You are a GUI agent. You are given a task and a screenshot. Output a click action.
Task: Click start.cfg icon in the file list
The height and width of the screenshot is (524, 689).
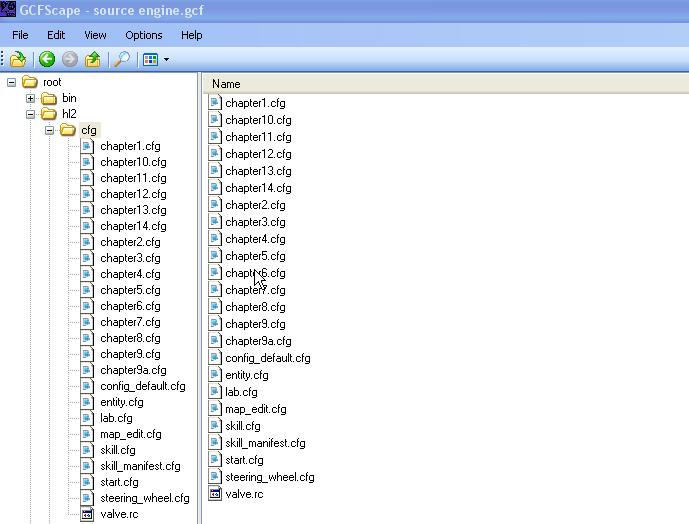click(214, 460)
